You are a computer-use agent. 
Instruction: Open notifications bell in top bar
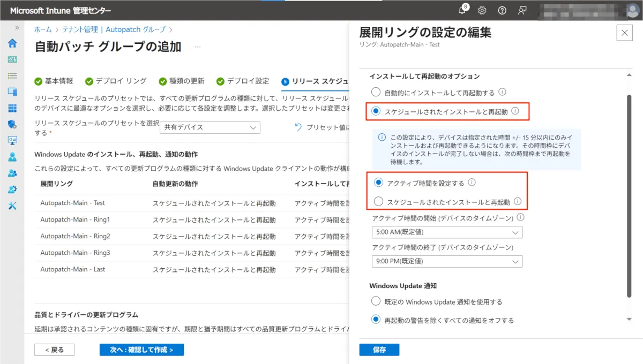pos(462,10)
